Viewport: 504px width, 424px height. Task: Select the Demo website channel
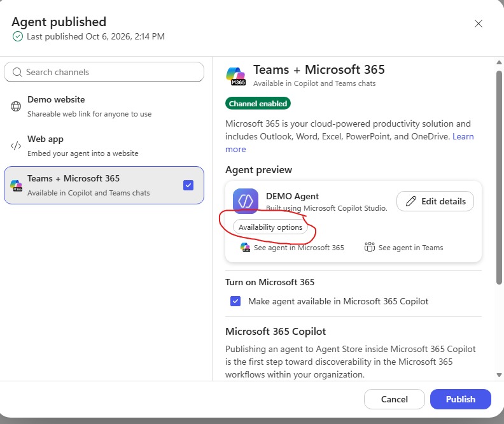point(104,106)
